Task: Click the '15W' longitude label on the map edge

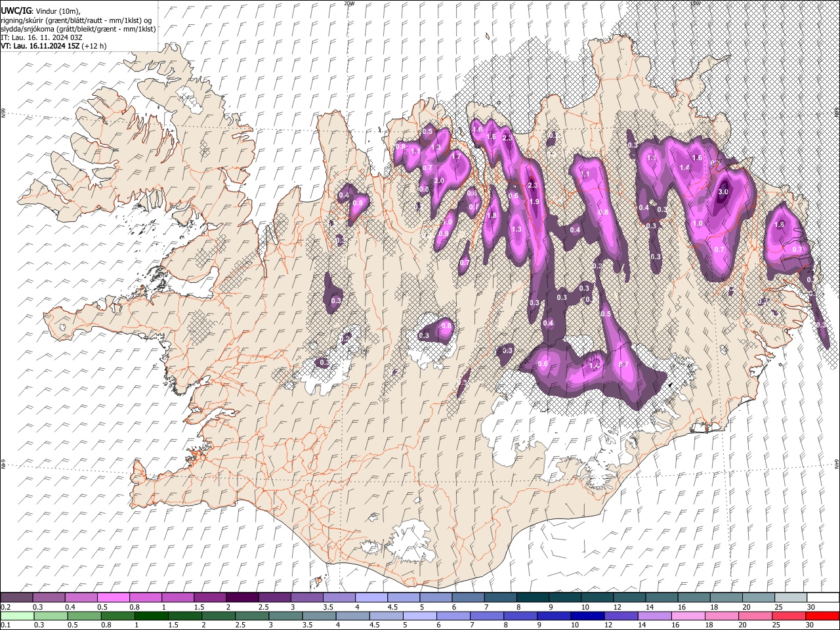Action: (696, 3)
